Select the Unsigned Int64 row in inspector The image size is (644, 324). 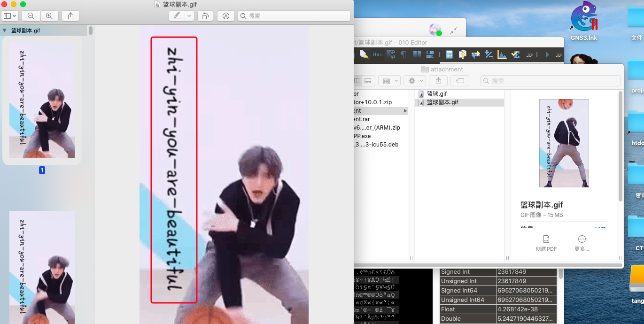click(x=498, y=300)
